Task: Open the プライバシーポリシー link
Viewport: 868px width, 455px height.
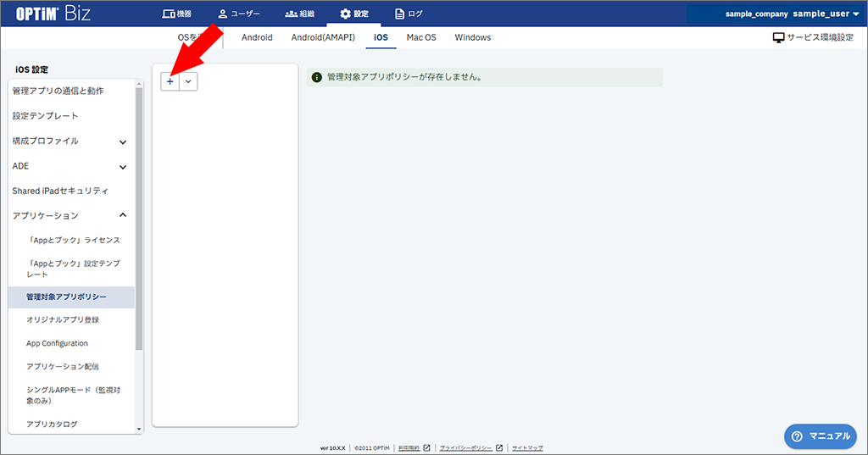Action: tap(471, 448)
